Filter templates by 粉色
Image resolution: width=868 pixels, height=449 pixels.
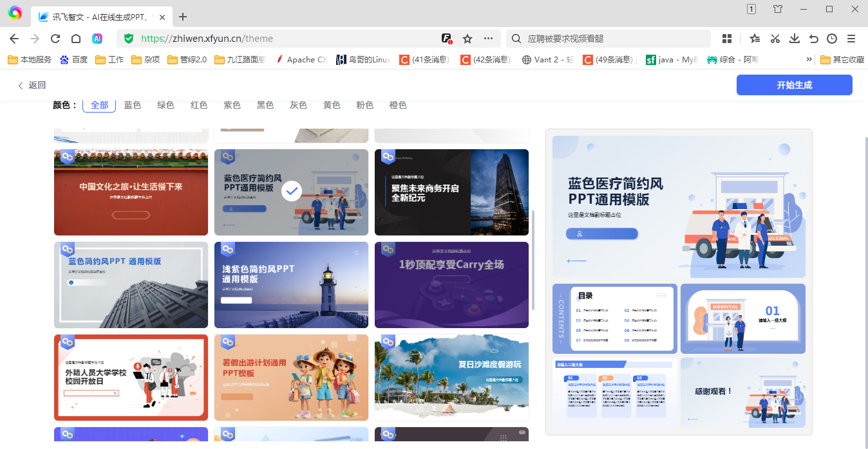pos(364,105)
